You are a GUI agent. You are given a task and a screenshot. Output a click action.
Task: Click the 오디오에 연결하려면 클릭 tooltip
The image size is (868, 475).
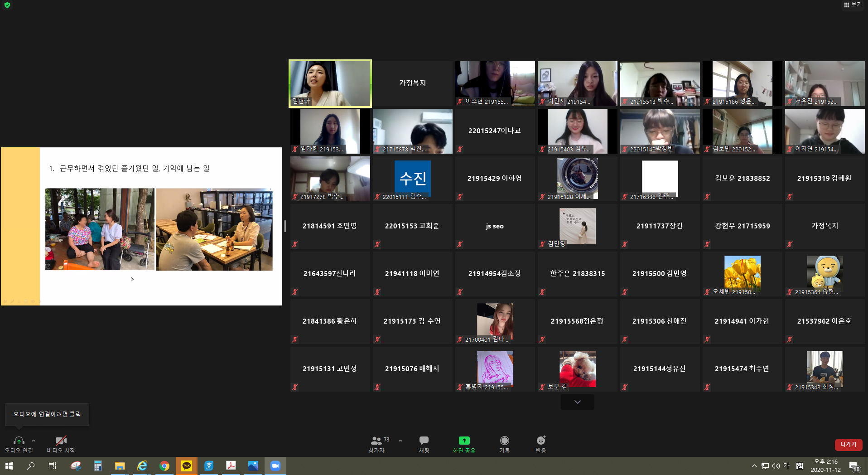[x=47, y=414]
